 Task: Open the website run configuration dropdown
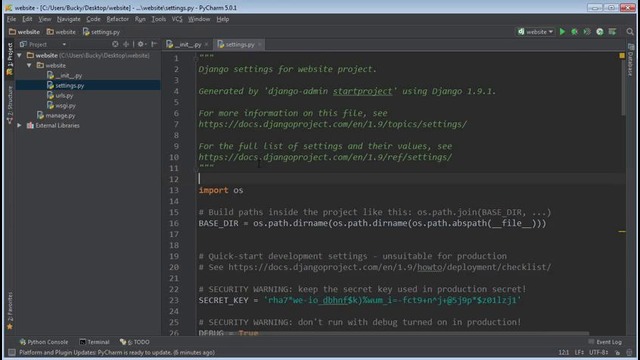tap(536, 32)
